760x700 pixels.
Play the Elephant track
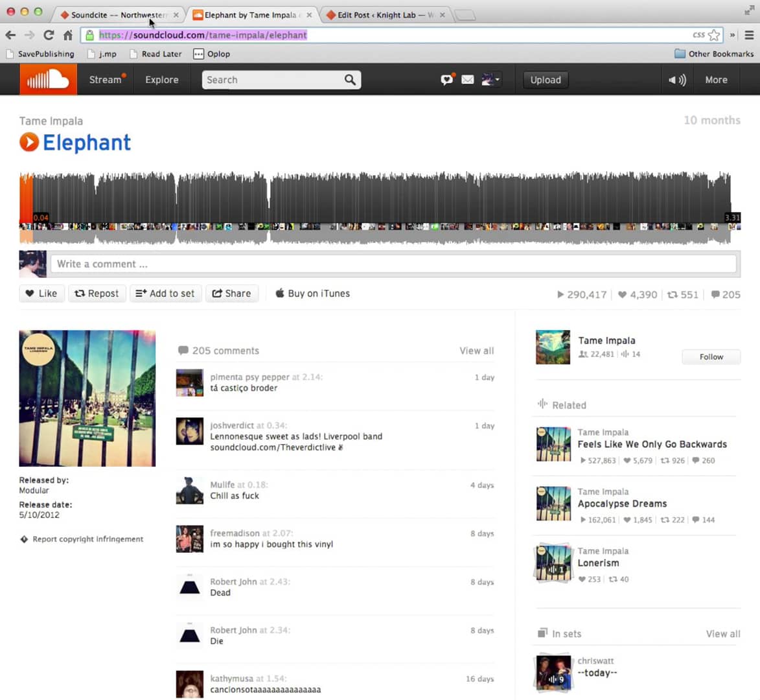click(x=29, y=142)
